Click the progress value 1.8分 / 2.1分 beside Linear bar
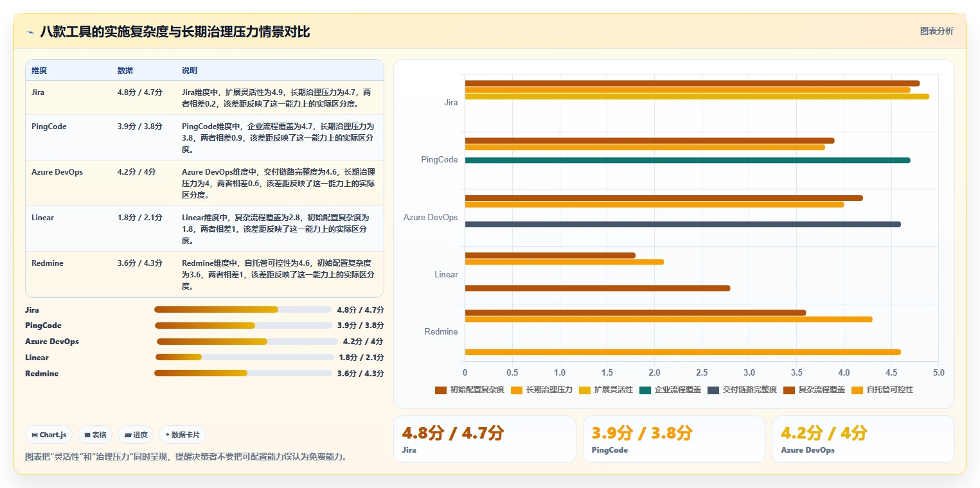 [361, 358]
